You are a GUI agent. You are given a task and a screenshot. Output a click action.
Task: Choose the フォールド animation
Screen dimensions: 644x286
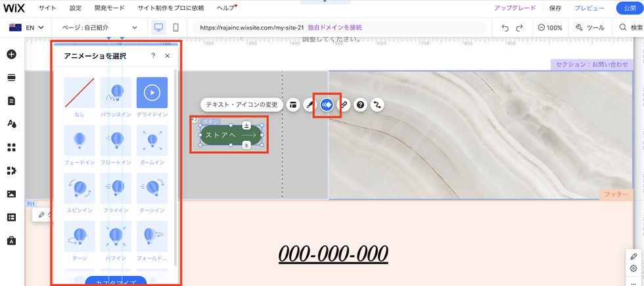coord(152,241)
